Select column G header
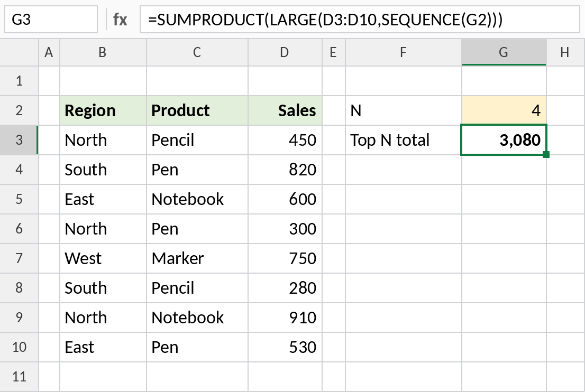Image resolution: width=585 pixels, height=392 pixels. 504,52
